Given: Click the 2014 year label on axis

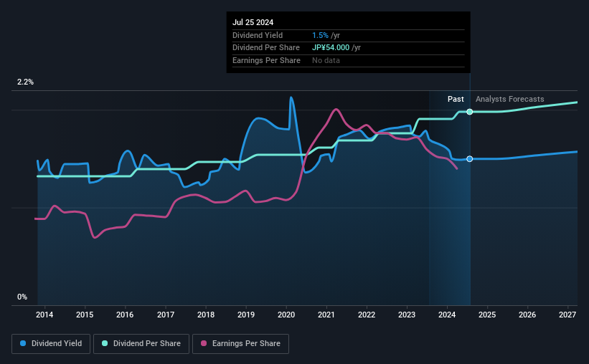Looking at the screenshot, I should [44, 315].
